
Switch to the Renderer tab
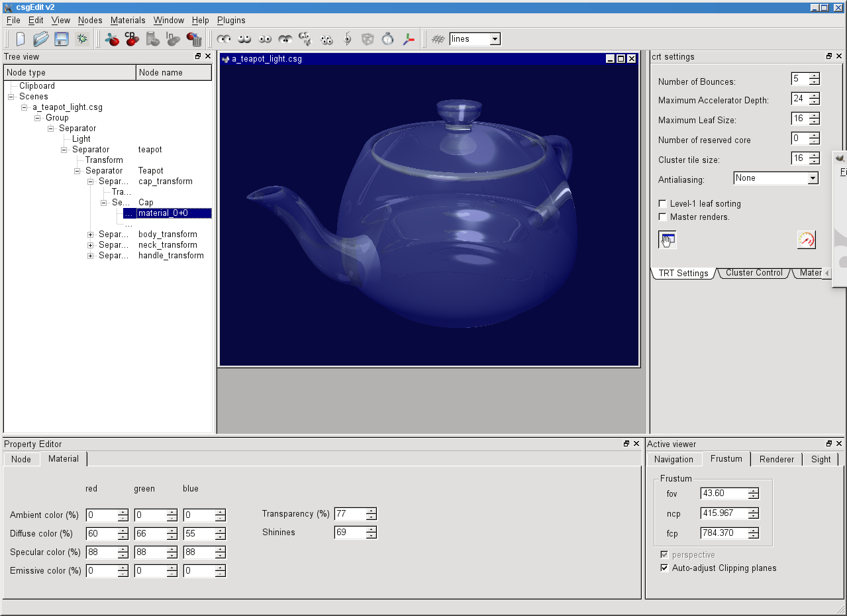coord(776,459)
